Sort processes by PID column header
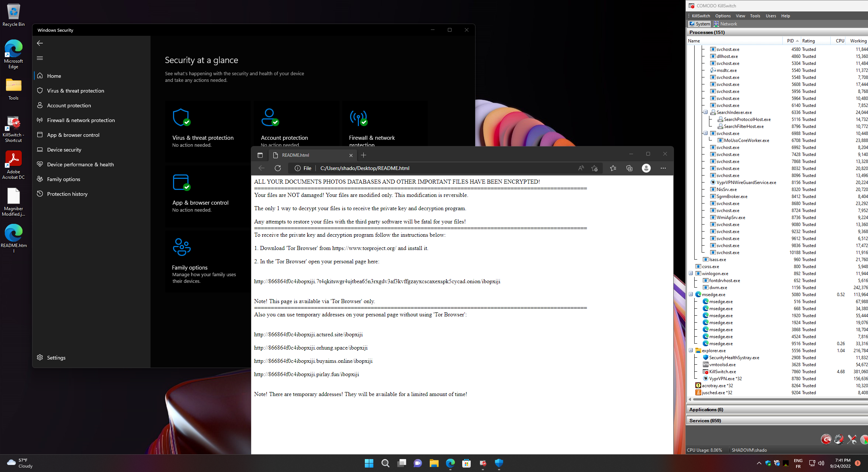 790,41
